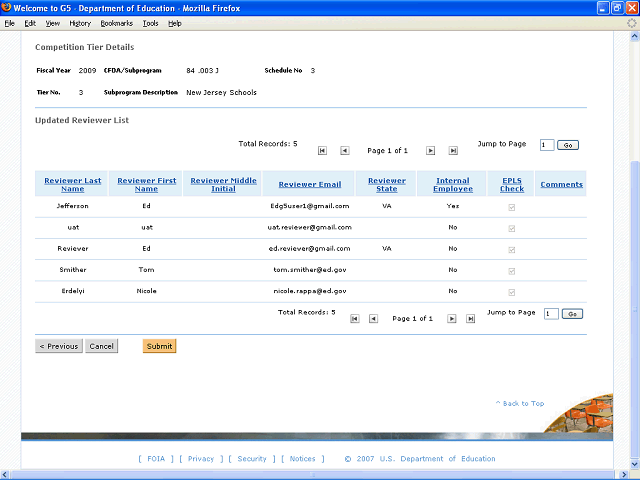This screenshot has height=480, width=640.
Task: Click top next page arrow icon
Action: [x=431, y=151]
